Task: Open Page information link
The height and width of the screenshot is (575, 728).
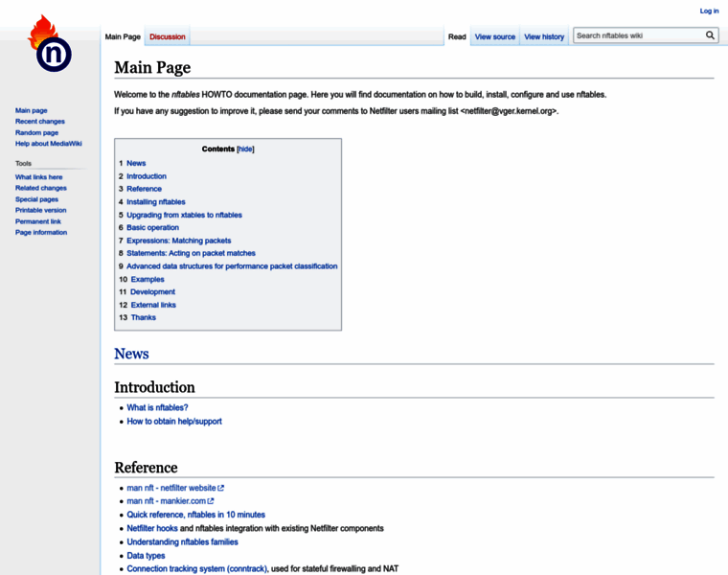Action: [x=41, y=232]
